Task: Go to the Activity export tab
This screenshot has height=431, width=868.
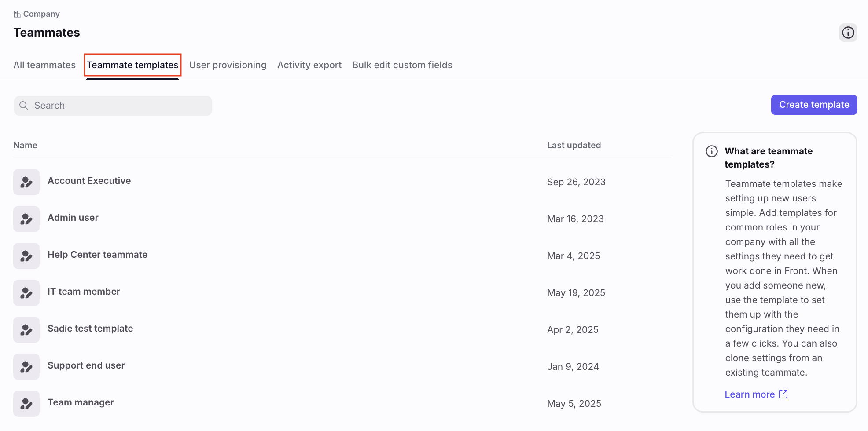Action: [x=309, y=65]
